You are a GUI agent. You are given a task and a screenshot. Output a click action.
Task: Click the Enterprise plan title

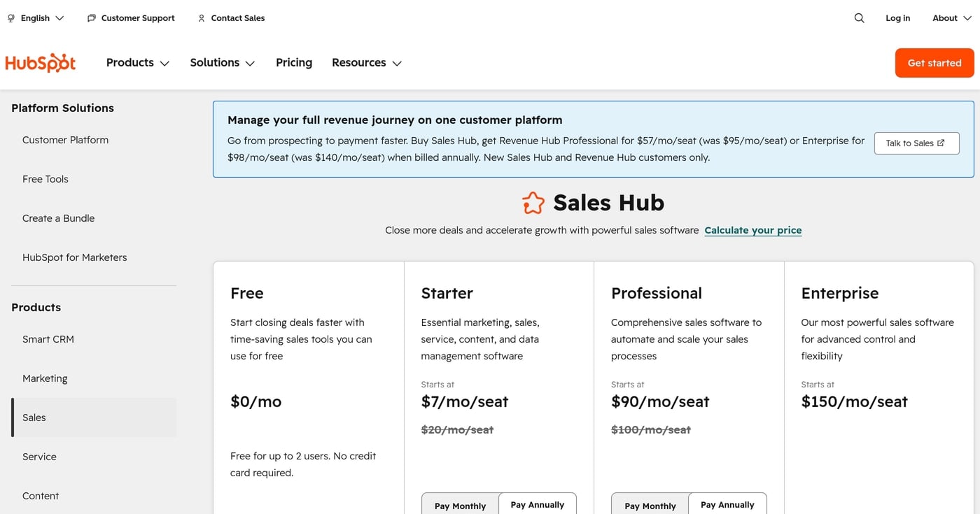point(840,293)
